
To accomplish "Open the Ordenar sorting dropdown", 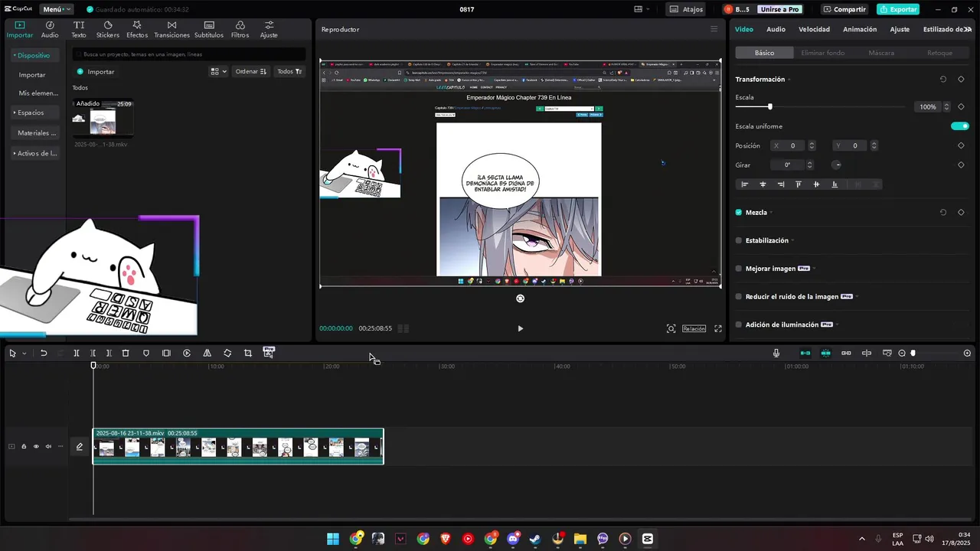I will click(251, 71).
